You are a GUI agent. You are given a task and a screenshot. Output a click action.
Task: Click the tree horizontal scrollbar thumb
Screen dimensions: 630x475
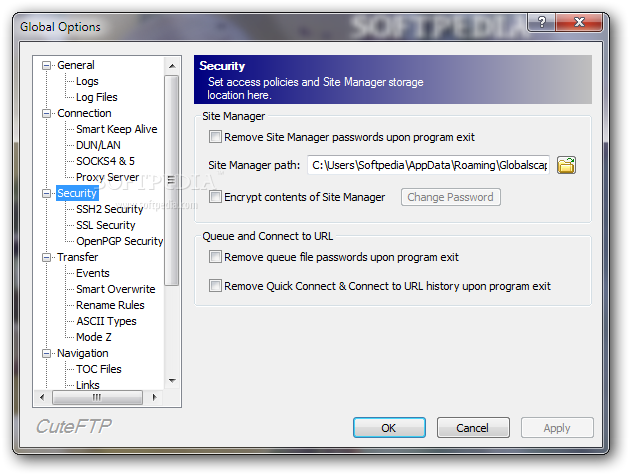point(97,397)
